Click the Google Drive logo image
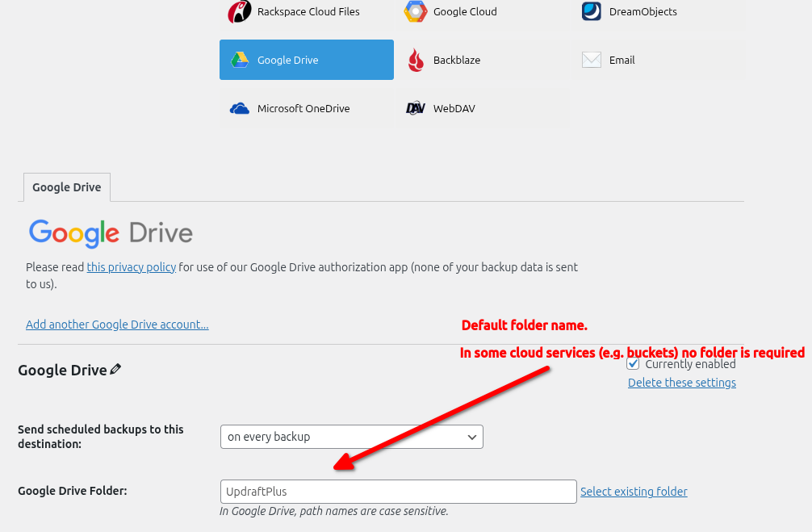The height and width of the screenshot is (532, 812). 109,233
